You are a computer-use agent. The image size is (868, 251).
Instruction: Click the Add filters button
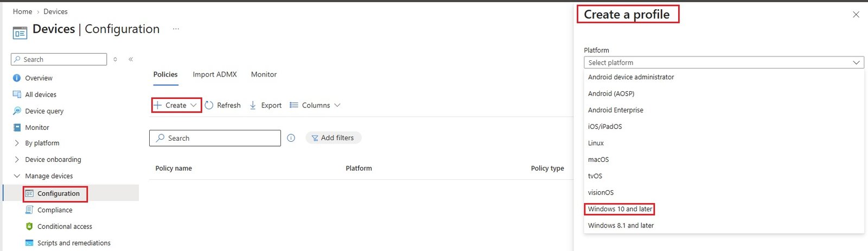pyautogui.click(x=333, y=138)
